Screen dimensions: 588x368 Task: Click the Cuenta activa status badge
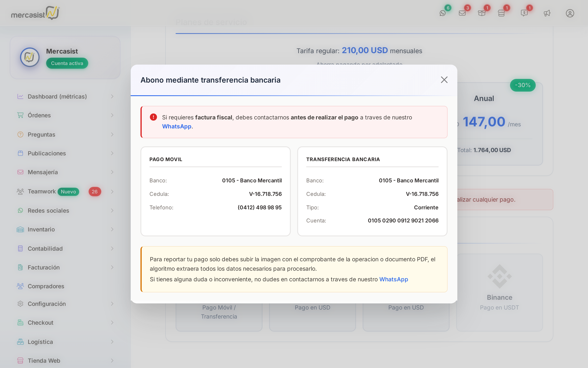point(67,63)
